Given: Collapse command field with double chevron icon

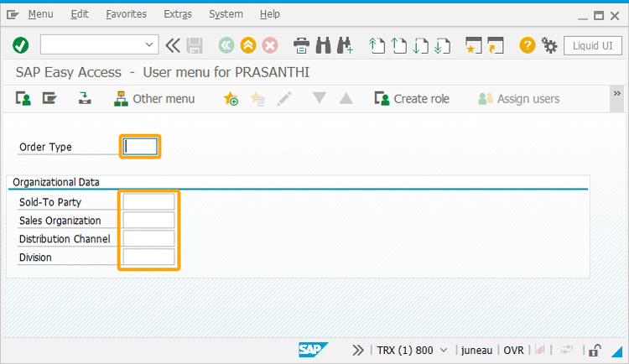Looking at the screenshot, I should point(173,45).
